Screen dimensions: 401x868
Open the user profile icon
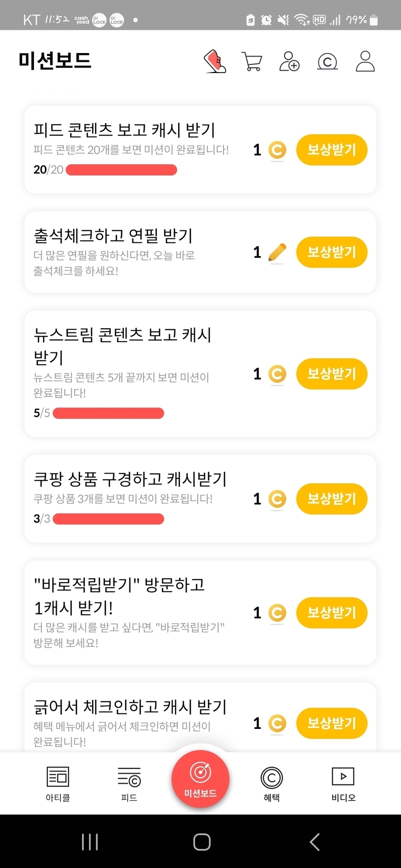pyautogui.click(x=365, y=61)
